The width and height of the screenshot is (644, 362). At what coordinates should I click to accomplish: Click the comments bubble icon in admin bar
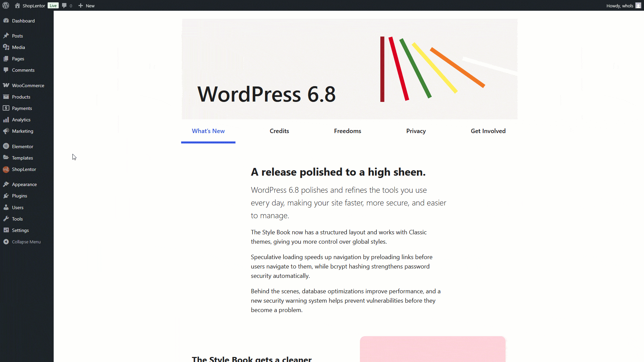64,5
